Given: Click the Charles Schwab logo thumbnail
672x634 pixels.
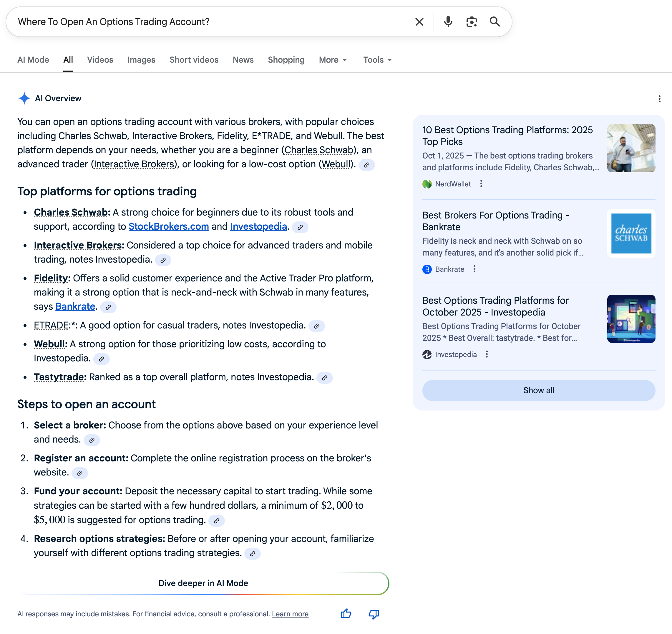Looking at the screenshot, I should (631, 233).
